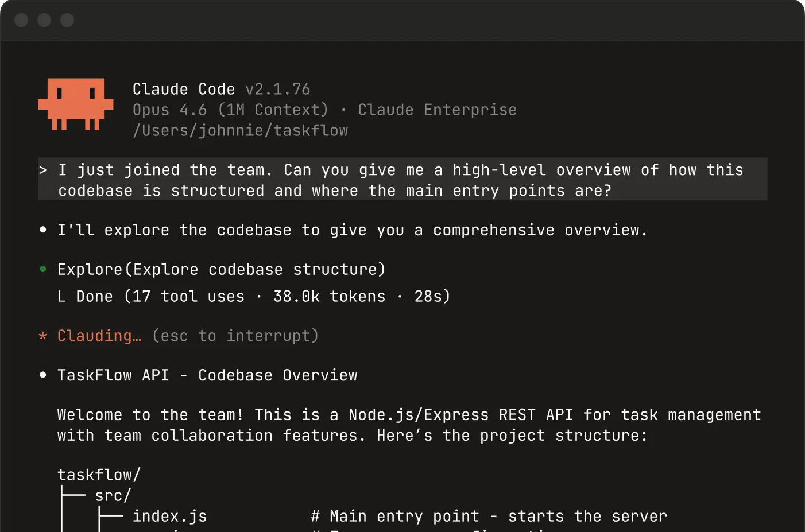Select the taskflow/ root folder in tree
The height and width of the screenshot is (532, 805).
point(99,475)
